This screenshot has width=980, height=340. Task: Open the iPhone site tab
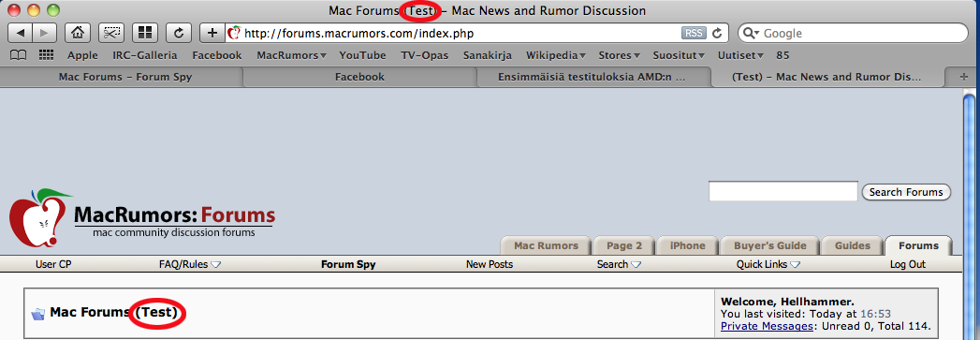pos(688,245)
